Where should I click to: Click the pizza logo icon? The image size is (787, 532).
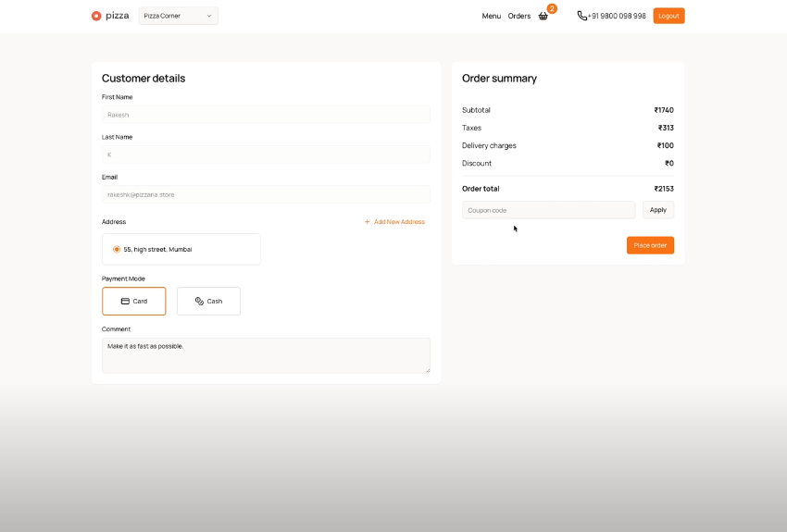pos(96,16)
